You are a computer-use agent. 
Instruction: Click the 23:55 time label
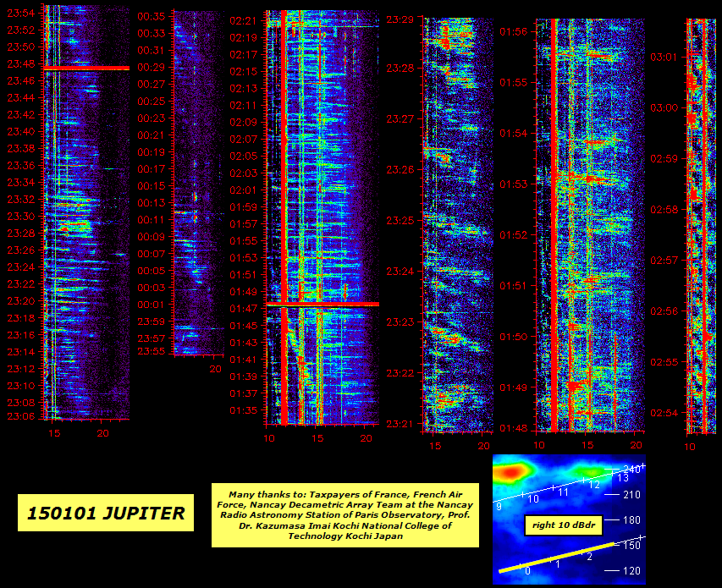click(151, 351)
